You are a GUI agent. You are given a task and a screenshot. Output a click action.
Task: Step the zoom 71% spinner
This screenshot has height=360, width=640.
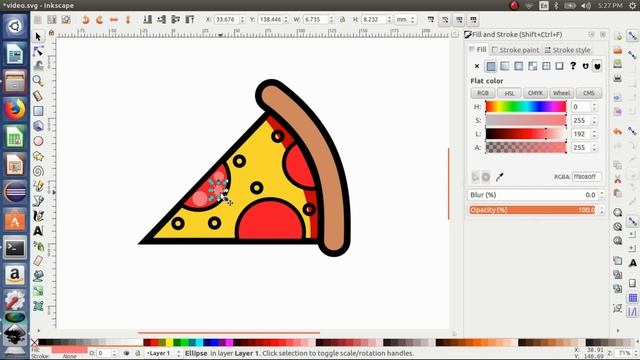[635, 353]
